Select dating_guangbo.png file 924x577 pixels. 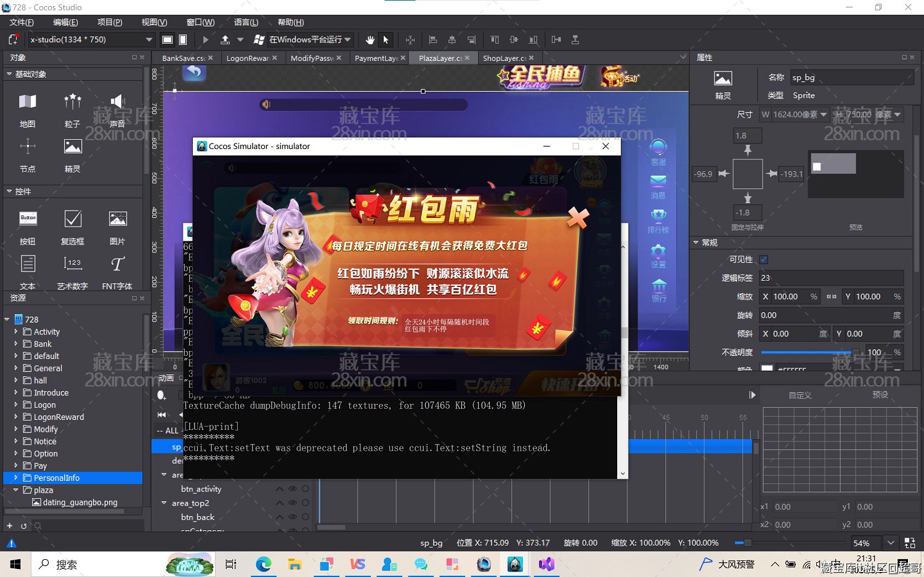(80, 502)
